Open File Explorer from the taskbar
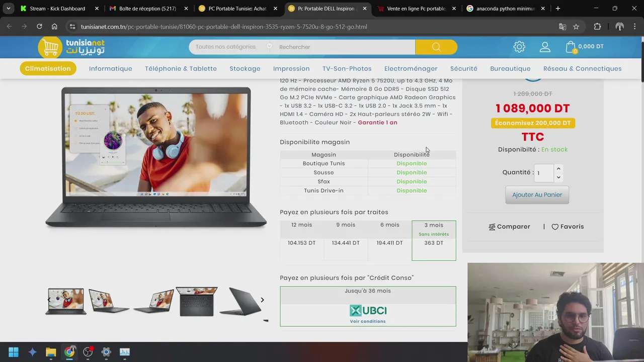This screenshot has height=362, width=644. click(51, 352)
